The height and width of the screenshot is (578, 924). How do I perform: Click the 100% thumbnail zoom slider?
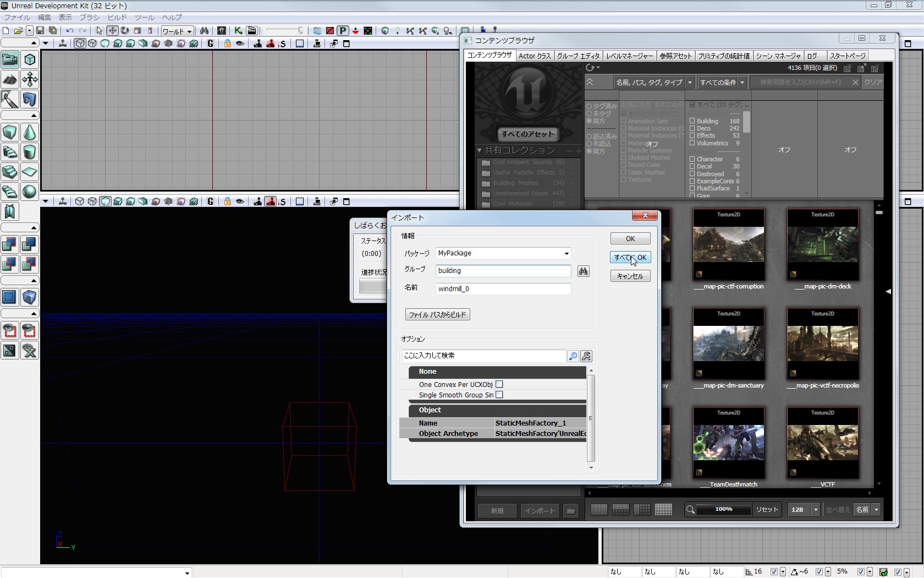point(723,509)
